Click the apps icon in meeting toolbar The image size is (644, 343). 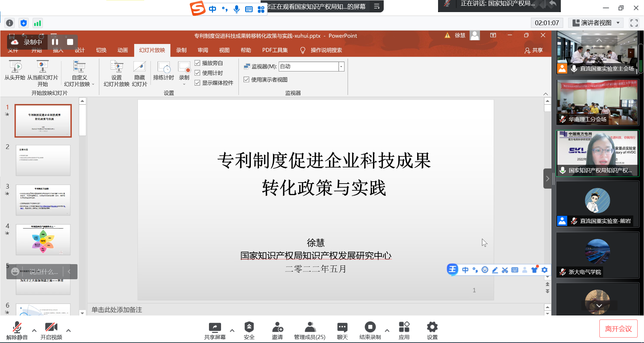click(x=404, y=327)
